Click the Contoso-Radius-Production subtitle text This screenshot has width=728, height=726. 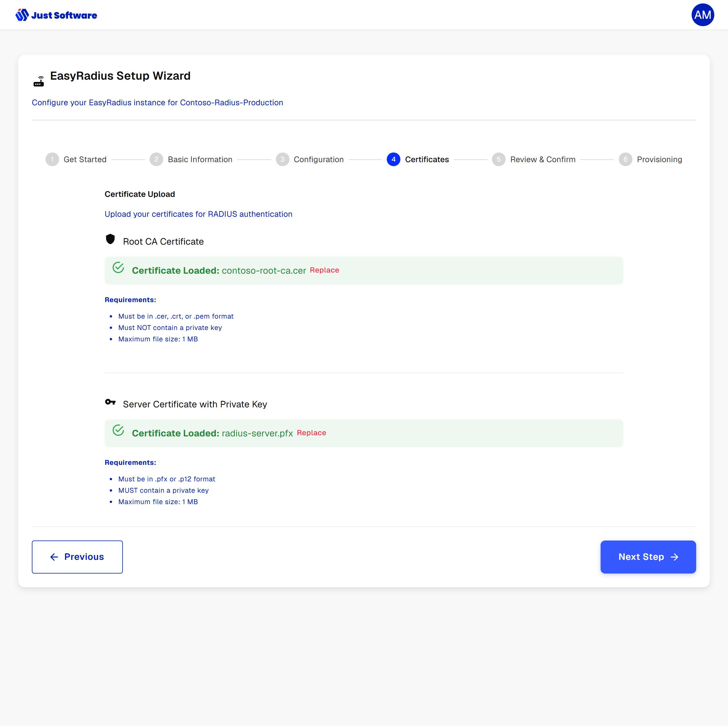tap(158, 102)
